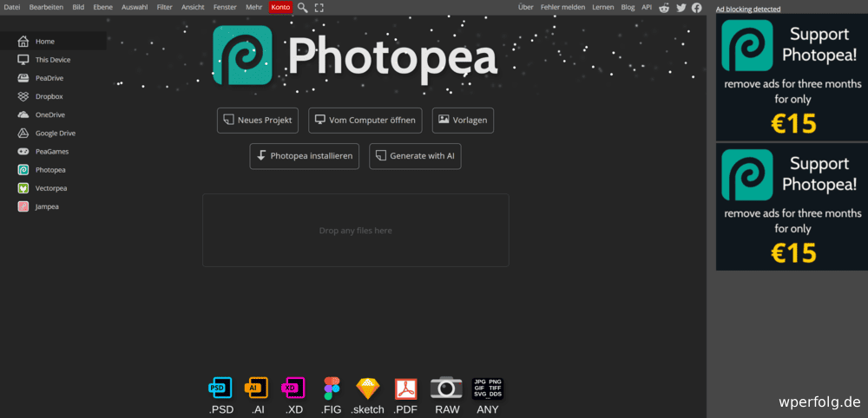
Task: Open the PeaDrive drive icon
Action: (23, 78)
